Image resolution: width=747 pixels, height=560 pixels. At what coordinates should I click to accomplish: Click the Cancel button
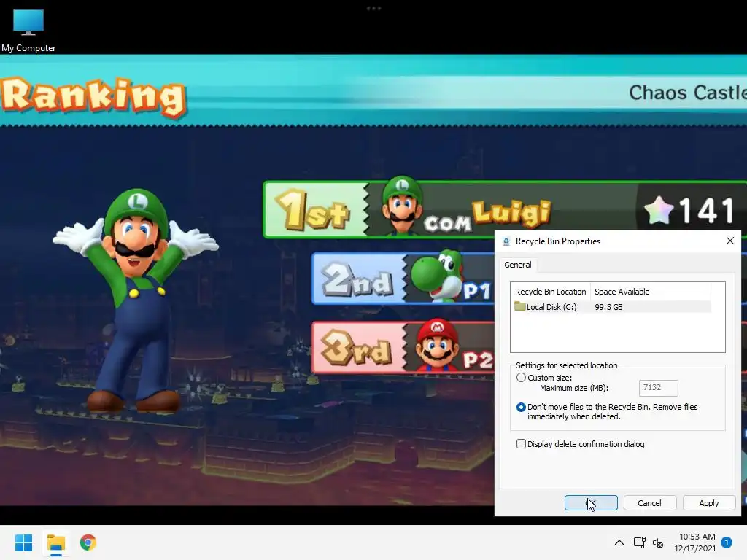pyautogui.click(x=649, y=503)
